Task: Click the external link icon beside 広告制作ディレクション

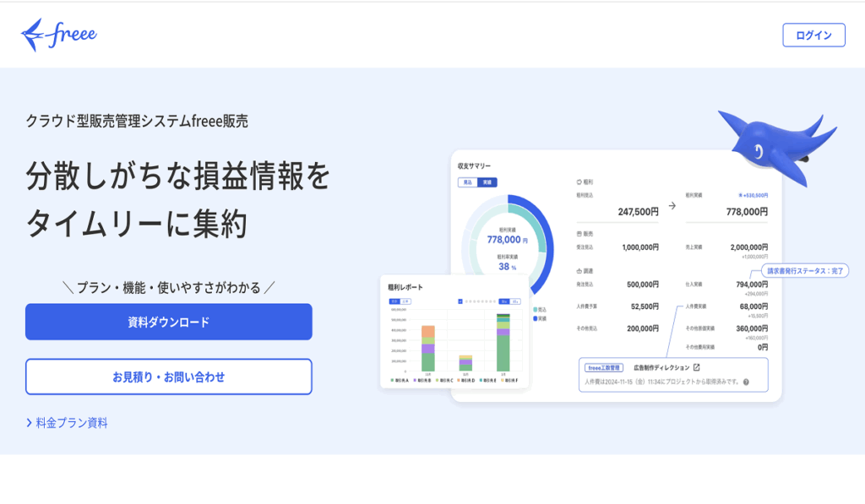Action: [x=697, y=367]
